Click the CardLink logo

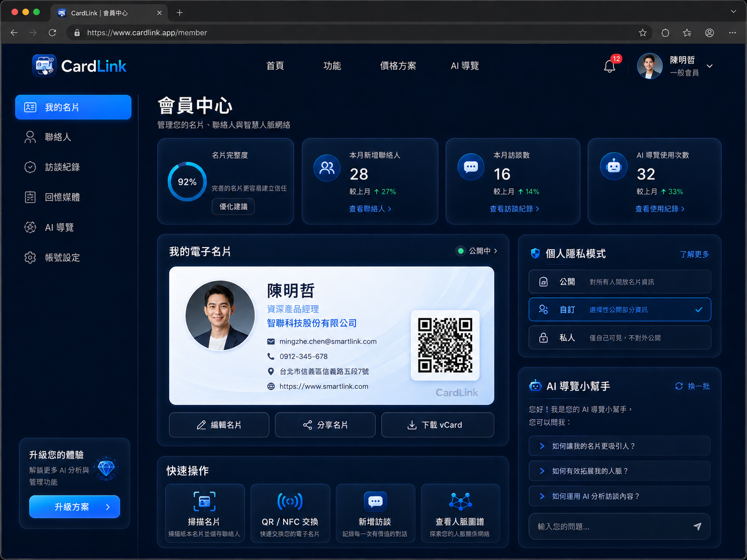click(x=79, y=66)
